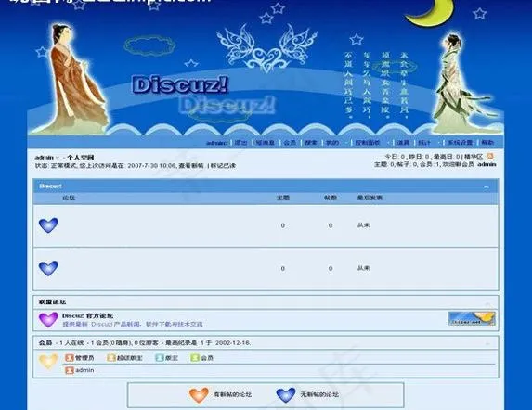Viewport: 532px width, 410px height.
Task: Open 短消息 in the navigation bar
Action: [x=265, y=143]
